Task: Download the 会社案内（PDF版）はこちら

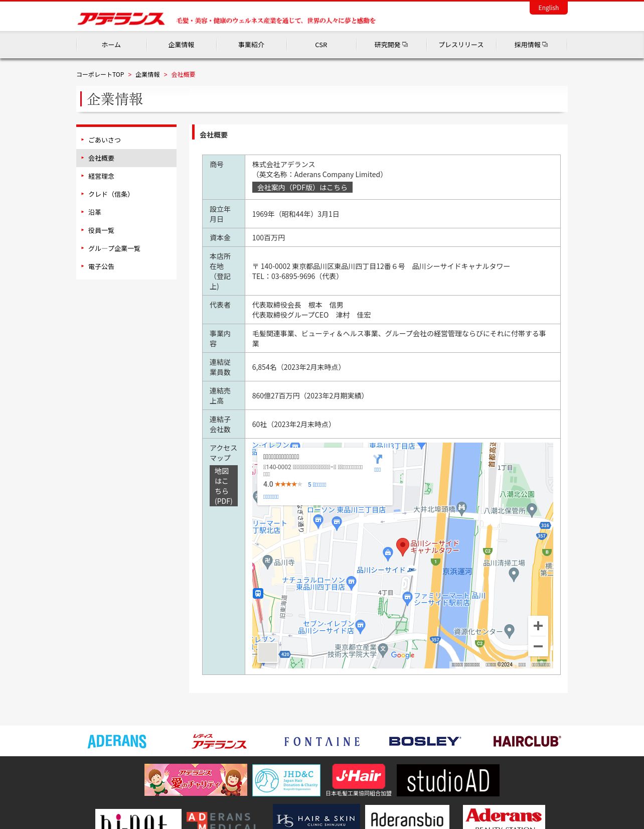Action: 302,187
